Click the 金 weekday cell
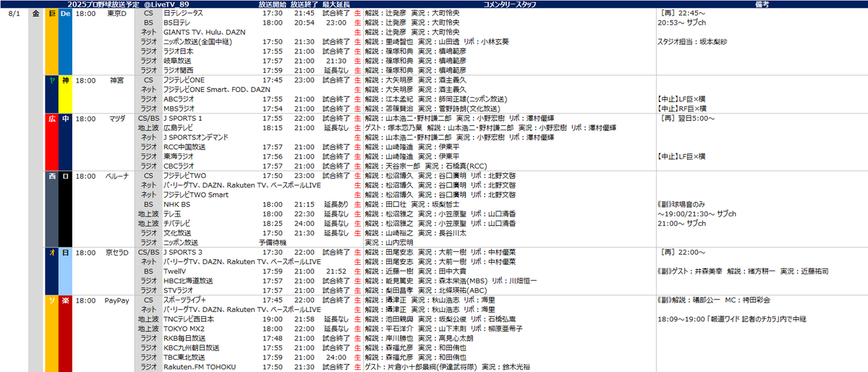This screenshot has width=868, height=372. coord(36,13)
